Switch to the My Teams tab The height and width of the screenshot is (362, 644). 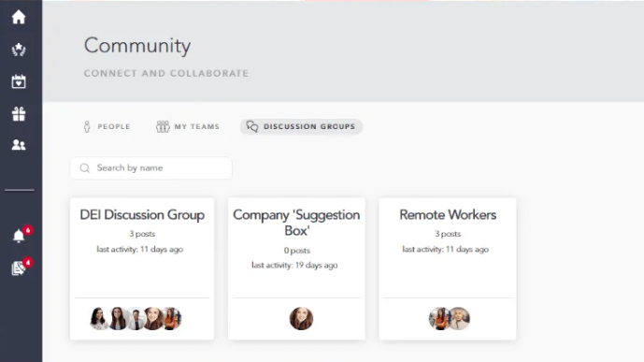click(x=188, y=126)
